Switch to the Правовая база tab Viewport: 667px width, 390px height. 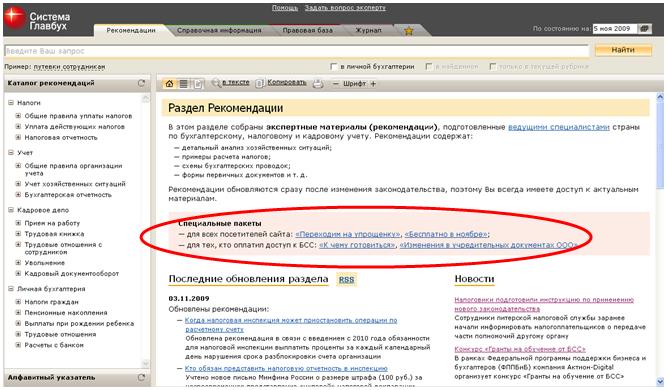[x=308, y=31]
